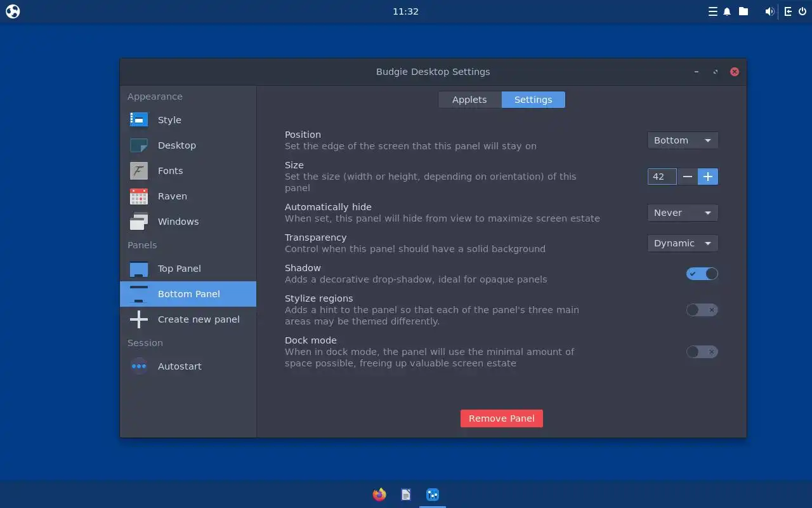Open the Autostart session settings
Image resolution: width=812 pixels, height=508 pixels.
coord(188,366)
